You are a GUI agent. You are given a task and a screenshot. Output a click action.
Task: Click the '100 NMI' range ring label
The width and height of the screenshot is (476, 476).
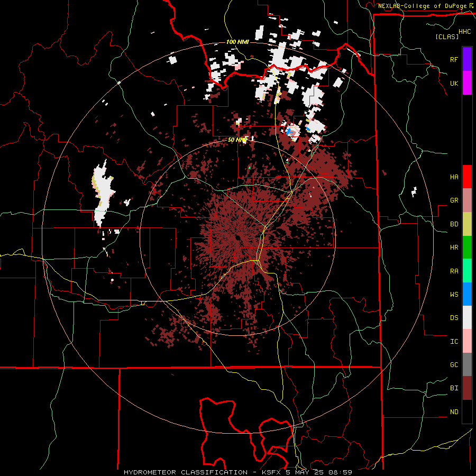point(237,42)
